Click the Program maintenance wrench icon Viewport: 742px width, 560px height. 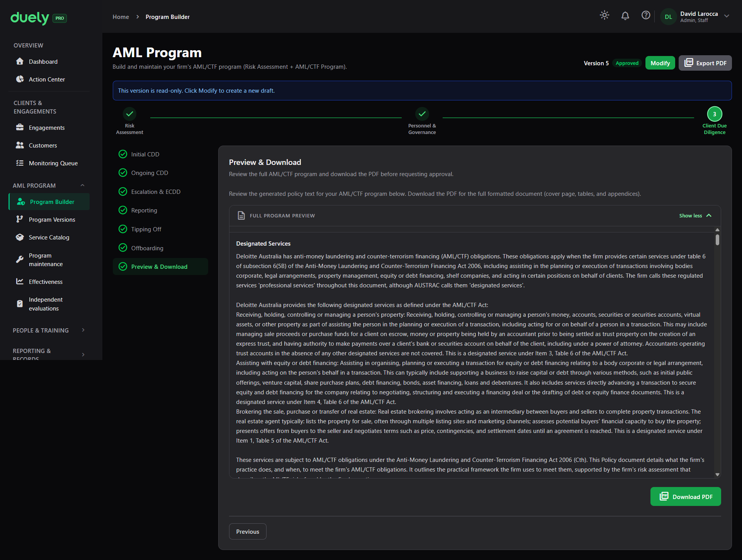[x=20, y=260]
